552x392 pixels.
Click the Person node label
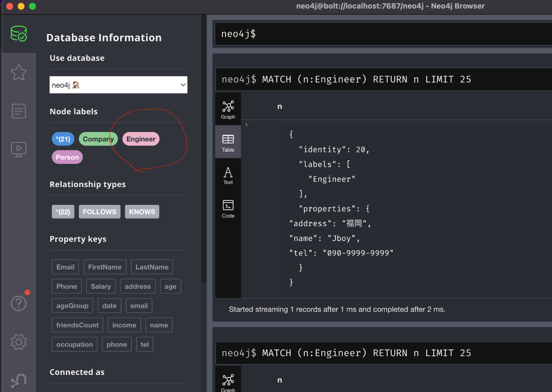[x=67, y=157]
